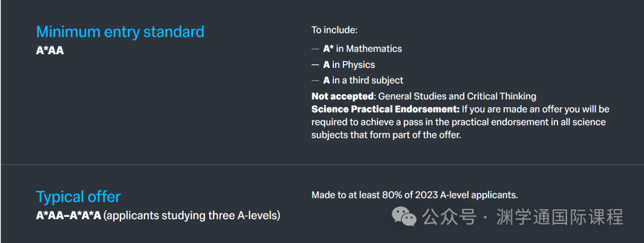
Task: Click the bold 'Not accepted' label
Action: (343, 96)
